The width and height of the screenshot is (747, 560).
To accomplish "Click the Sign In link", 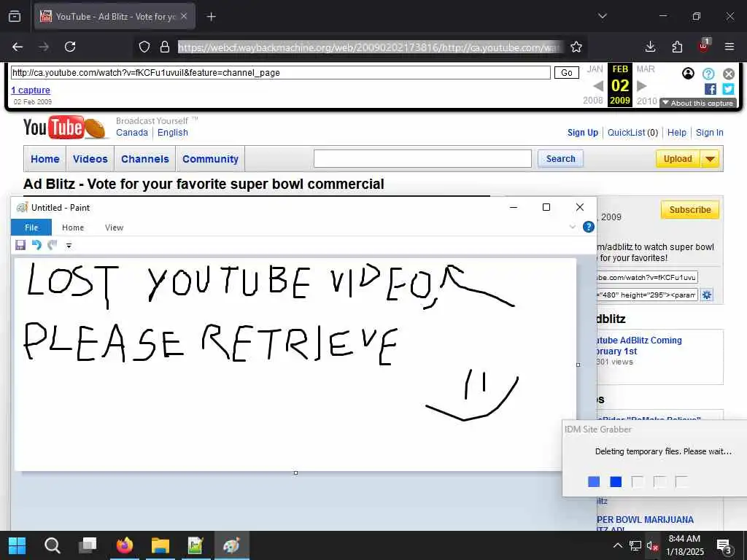I will [709, 133].
